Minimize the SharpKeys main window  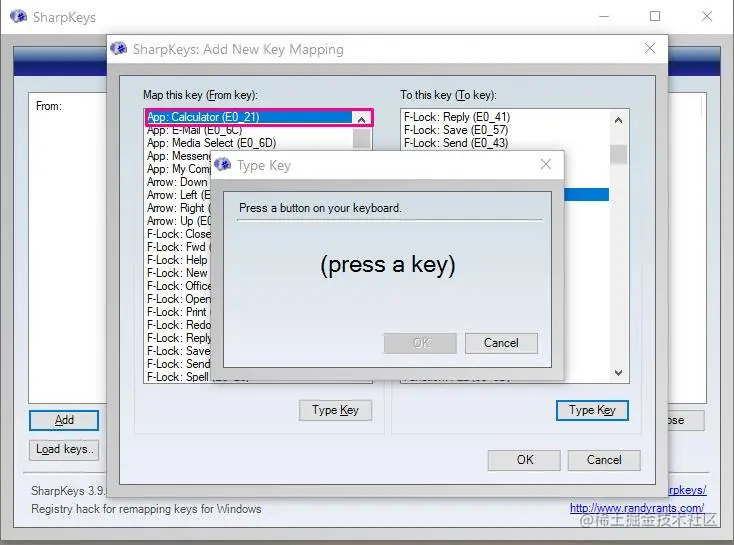(604, 16)
